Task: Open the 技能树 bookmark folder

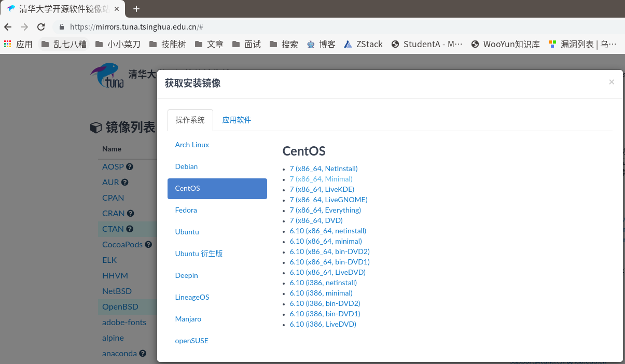Action: tap(168, 44)
